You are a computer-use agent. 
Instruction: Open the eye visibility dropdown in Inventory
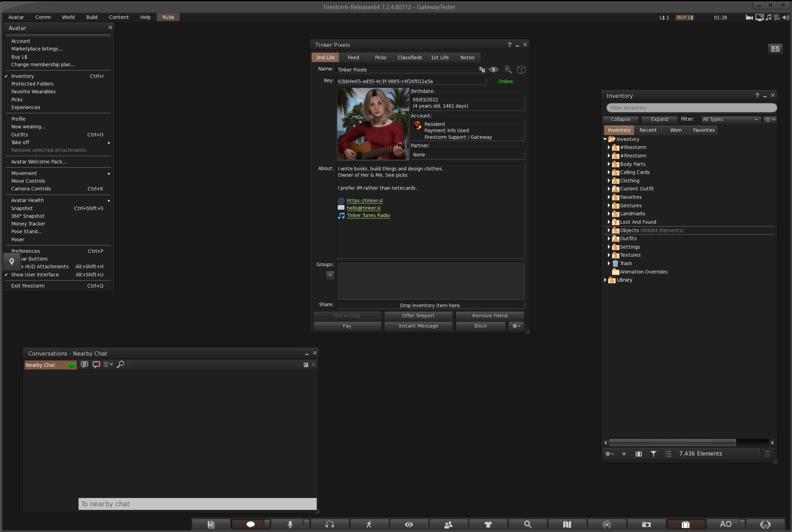(x=770, y=120)
